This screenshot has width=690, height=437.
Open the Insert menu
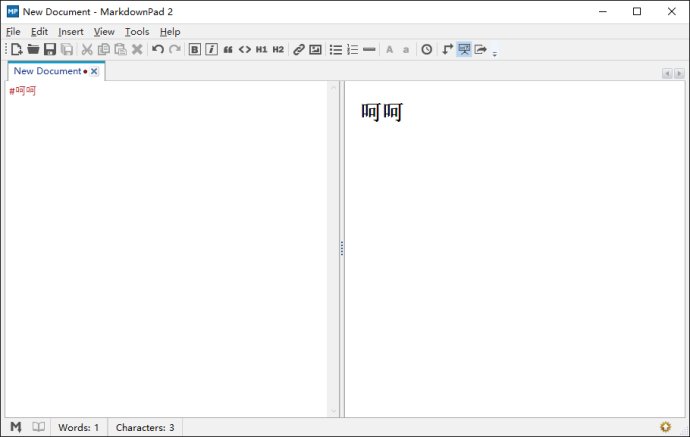(x=71, y=31)
